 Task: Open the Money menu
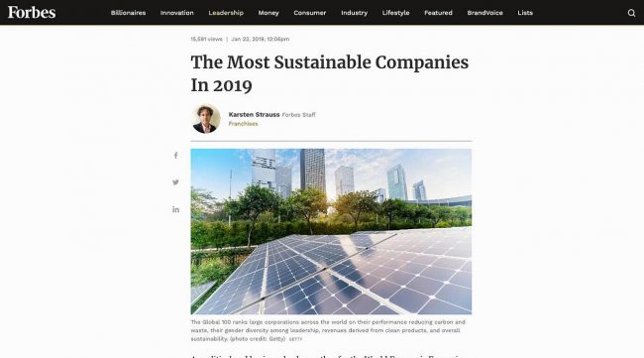(x=268, y=13)
